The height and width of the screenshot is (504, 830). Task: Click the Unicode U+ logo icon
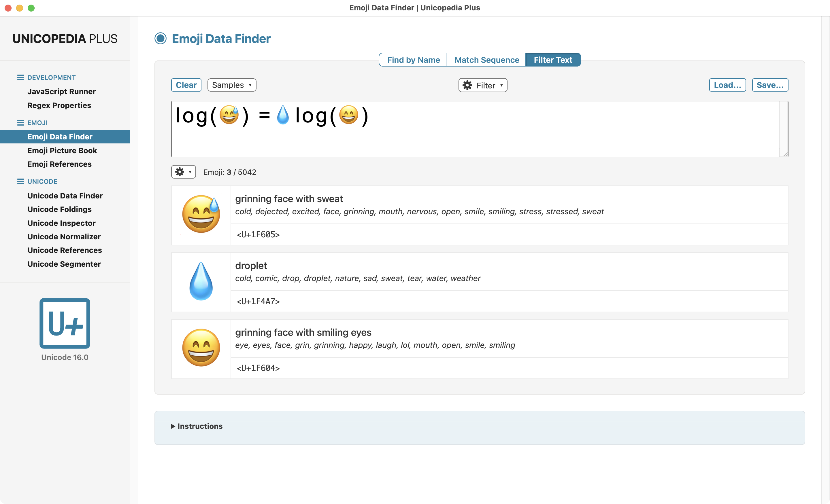click(x=65, y=323)
